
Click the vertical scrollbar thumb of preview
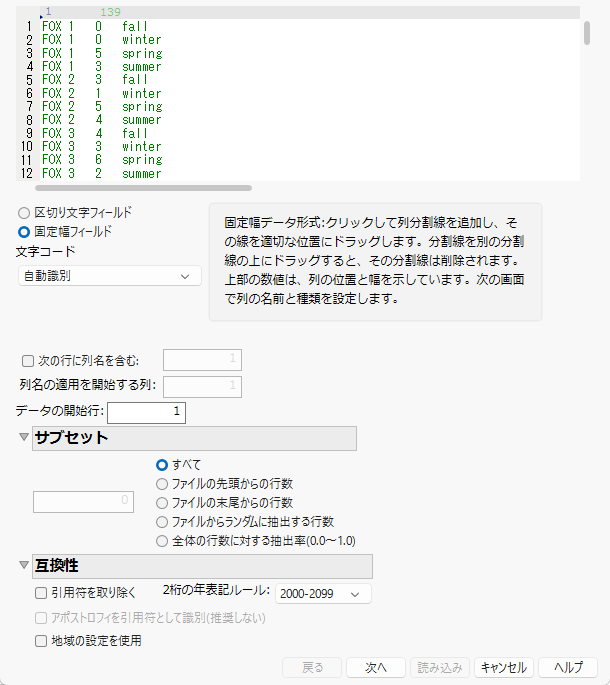[x=587, y=33]
